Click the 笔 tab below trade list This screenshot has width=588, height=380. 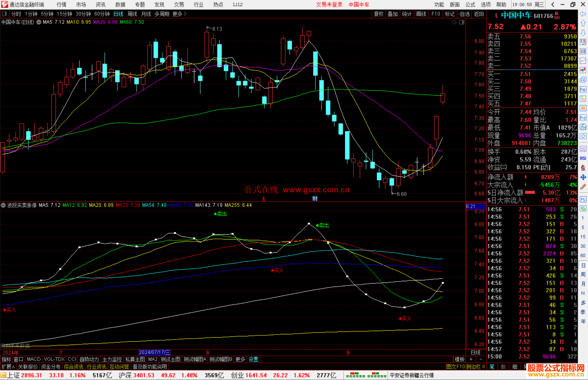pos(492,367)
